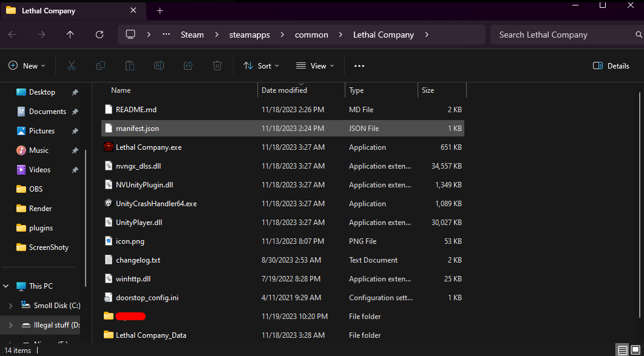
Task: Sort files by Date modified column
Action: click(284, 90)
